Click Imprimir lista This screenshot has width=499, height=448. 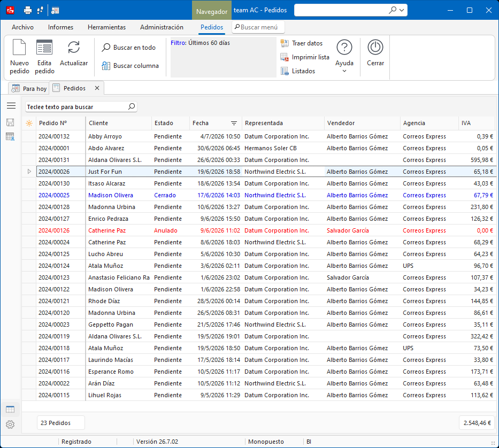pyautogui.click(x=305, y=57)
